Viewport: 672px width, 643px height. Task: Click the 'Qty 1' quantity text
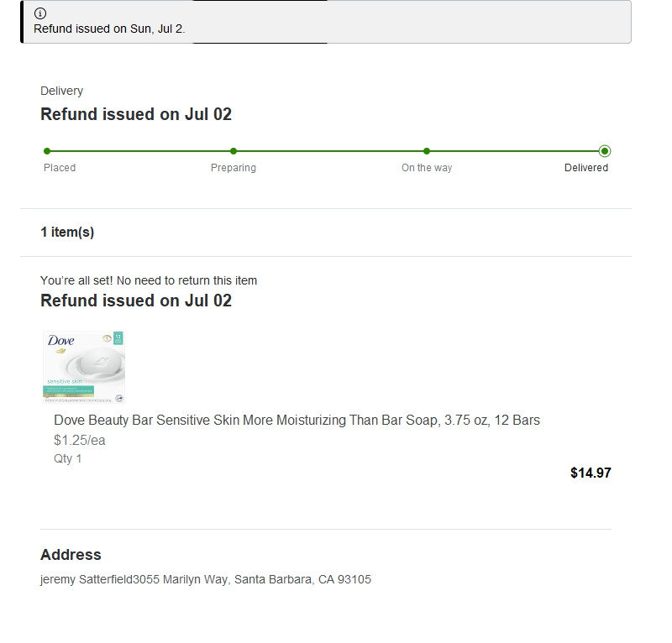(x=68, y=458)
